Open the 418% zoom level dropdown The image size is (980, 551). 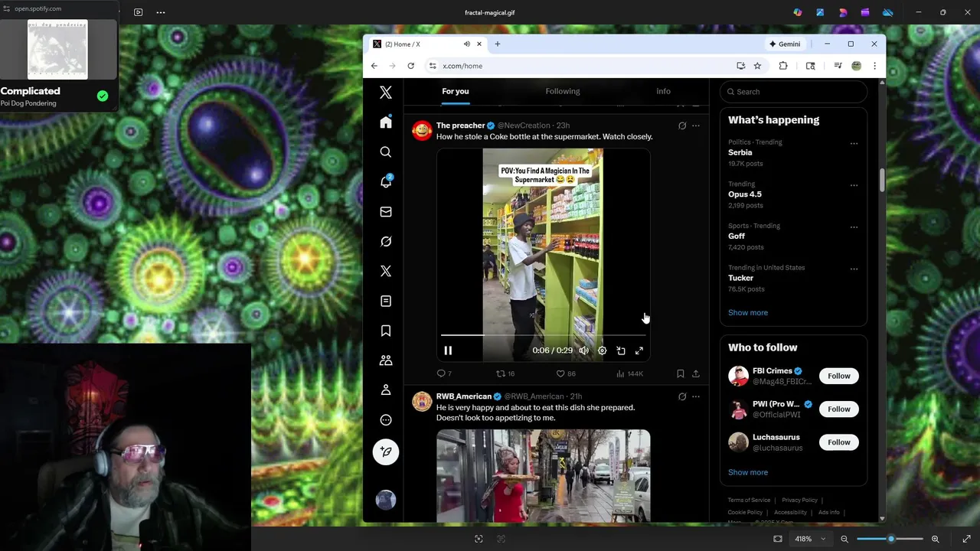pos(810,539)
